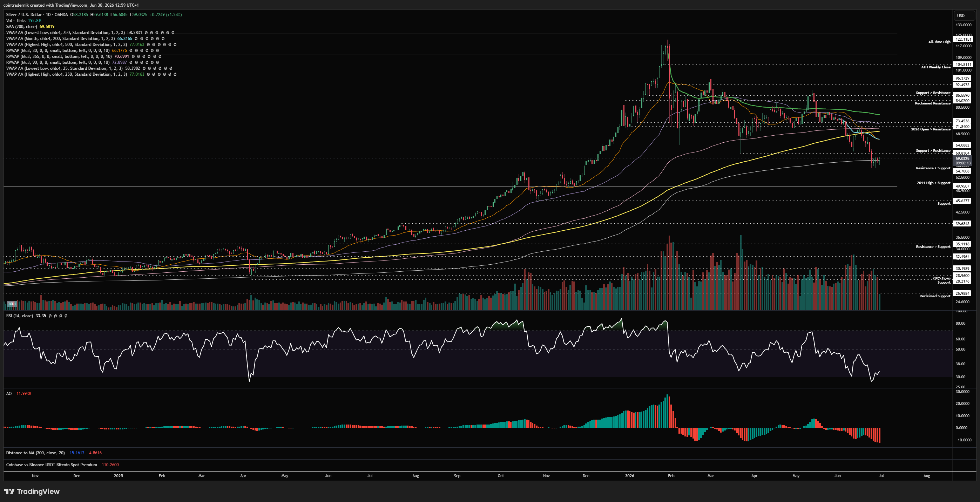Select the 60.8304 price label
The width and height of the screenshot is (980, 502).
coord(962,153)
